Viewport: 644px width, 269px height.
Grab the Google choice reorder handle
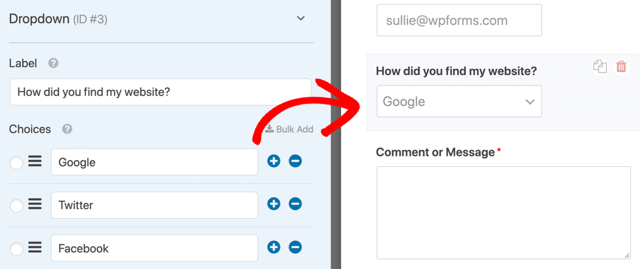(35, 162)
